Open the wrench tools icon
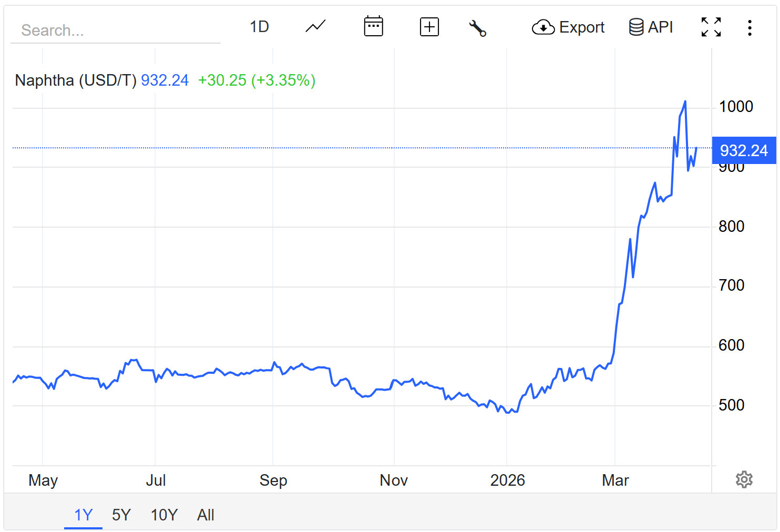Screen dimensions: 780x532 pos(477,28)
